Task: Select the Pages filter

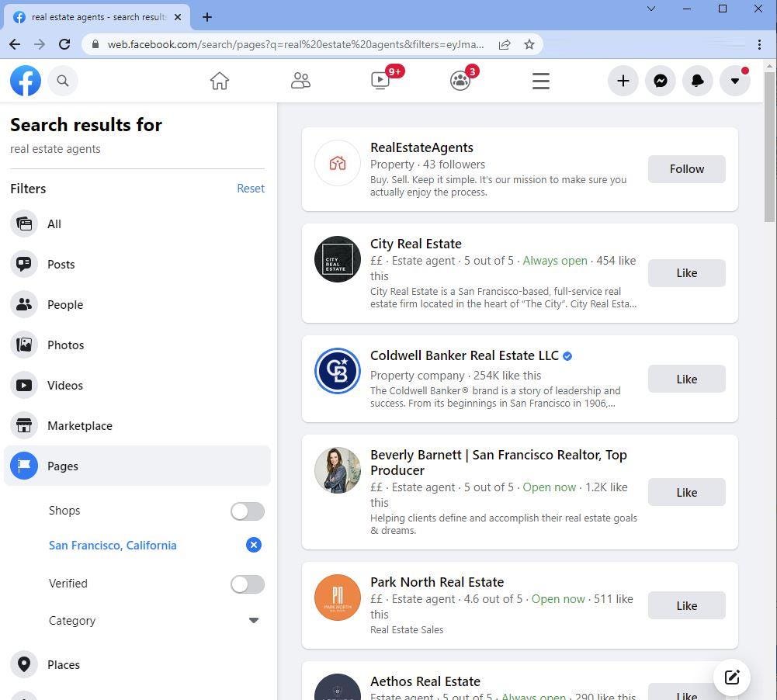Action: (x=137, y=466)
